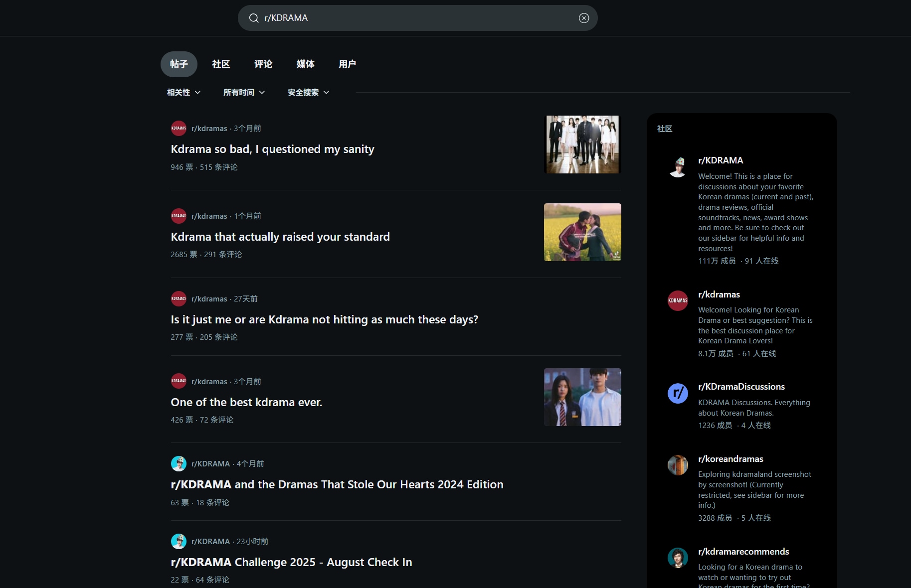
Task: Clear the search field with X icon
Action: pos(584,18)
